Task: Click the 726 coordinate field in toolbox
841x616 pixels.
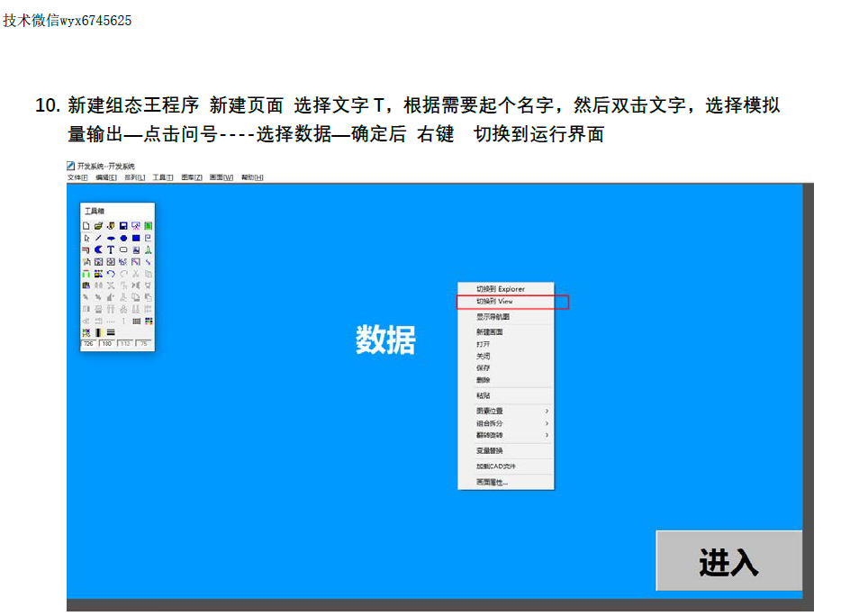Action: (x=88, y=343)
